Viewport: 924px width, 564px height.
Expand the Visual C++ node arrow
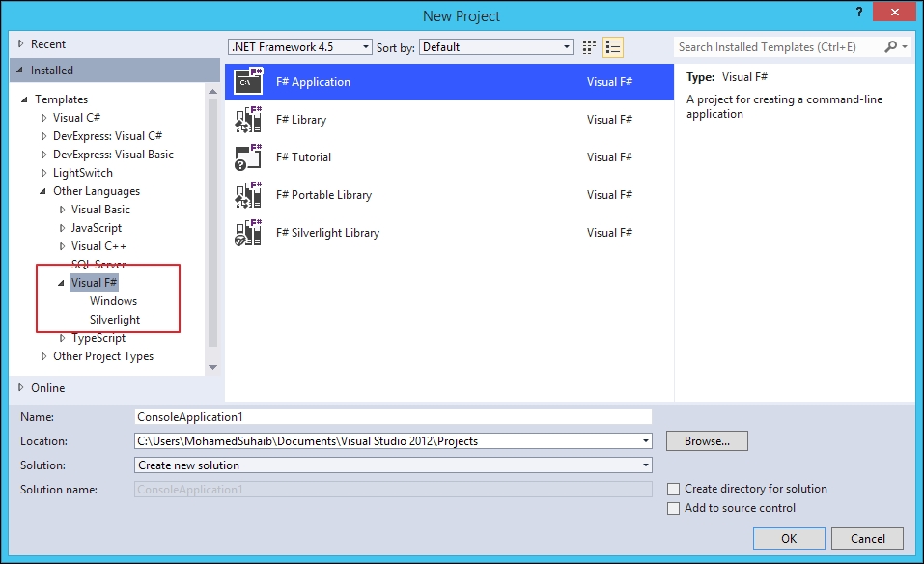[62, 245]
